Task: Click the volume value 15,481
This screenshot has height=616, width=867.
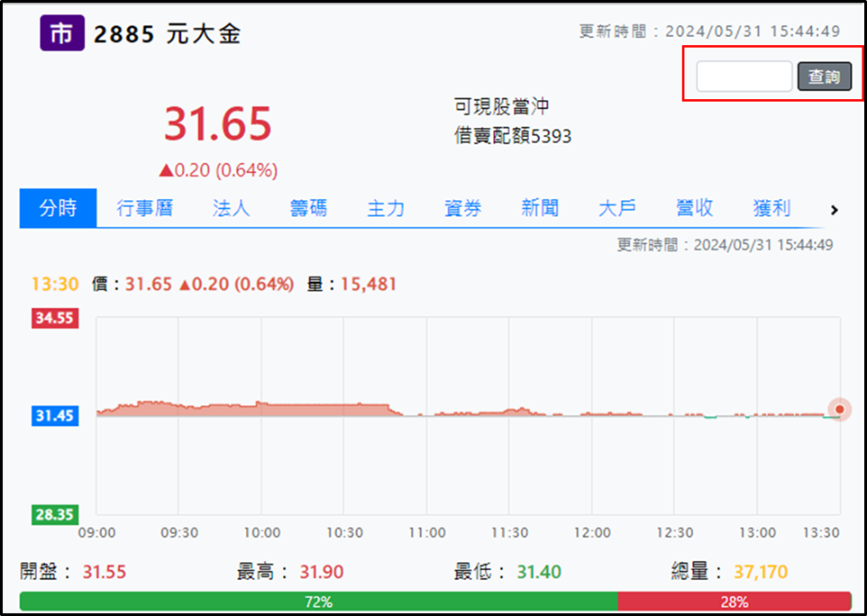Action: pos(369,285)
